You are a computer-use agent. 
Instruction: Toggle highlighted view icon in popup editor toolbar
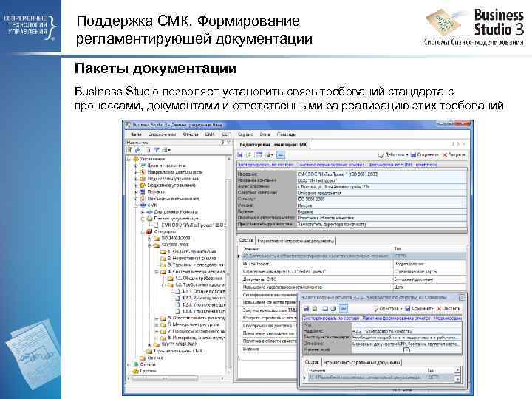point(343,309)
